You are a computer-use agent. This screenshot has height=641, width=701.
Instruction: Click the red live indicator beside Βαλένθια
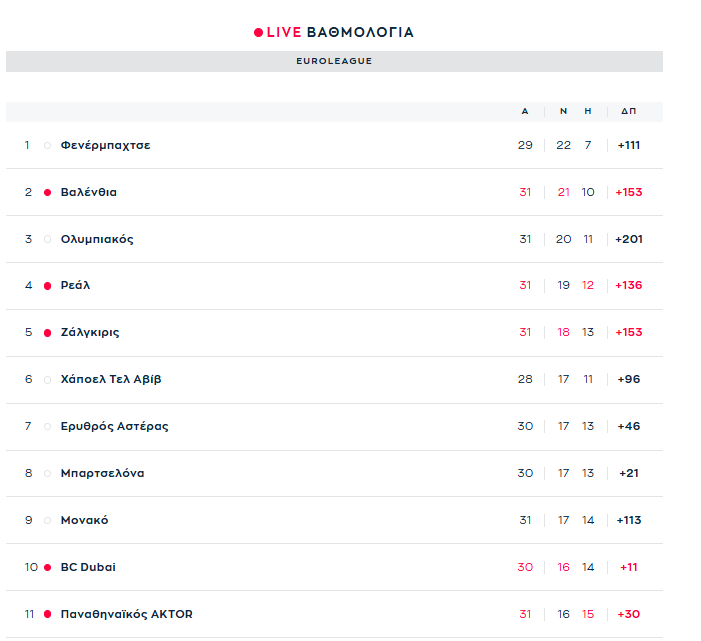click(47, 192)
